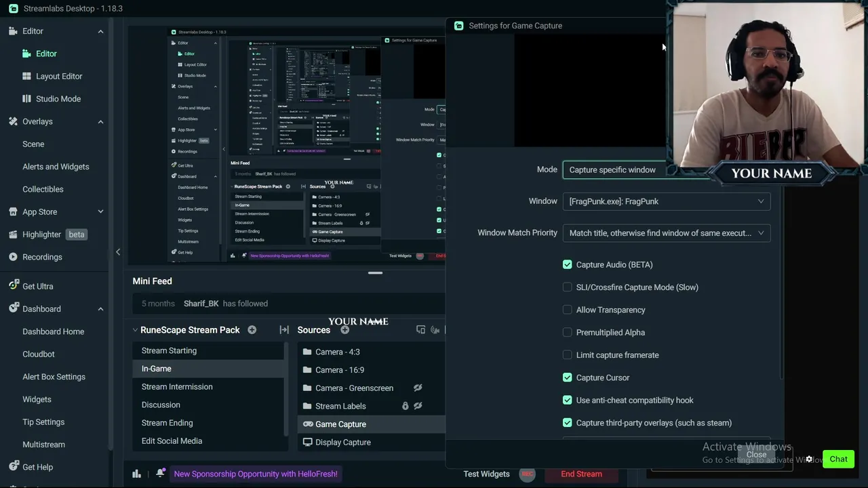Viewport: 868px width, 488px height.
Task: Click the Get Ultra icon
Action: (x=14, y=286)
